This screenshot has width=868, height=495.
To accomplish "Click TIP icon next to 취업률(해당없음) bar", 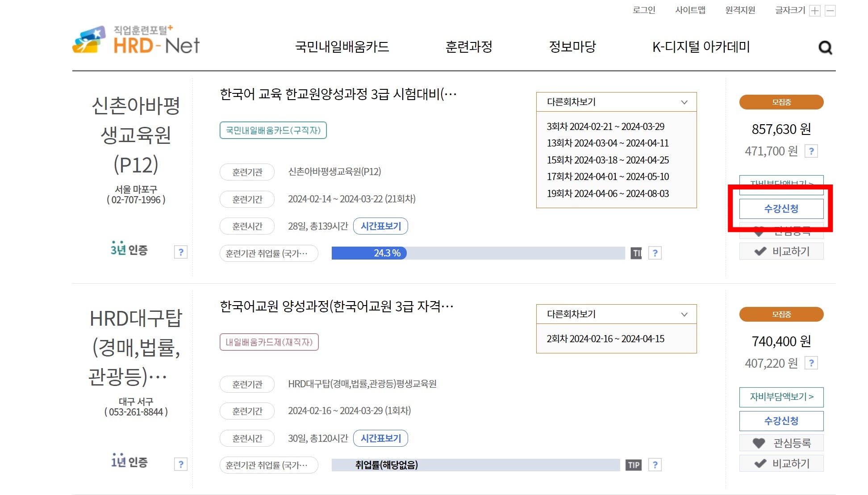I will click(x=634, y=465).
